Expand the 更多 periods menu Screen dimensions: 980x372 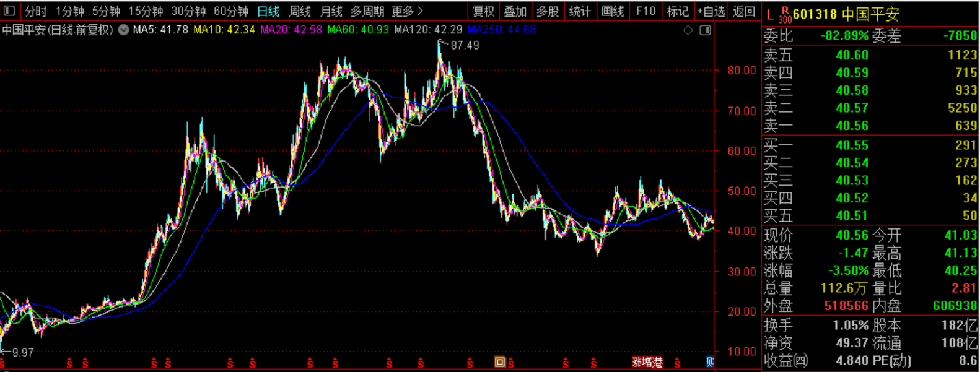[408, 11]
